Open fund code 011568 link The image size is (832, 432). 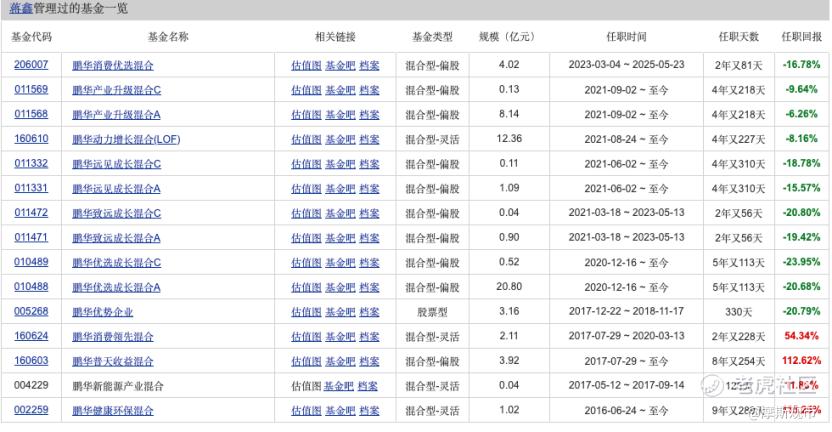click(x=31, y=114)
